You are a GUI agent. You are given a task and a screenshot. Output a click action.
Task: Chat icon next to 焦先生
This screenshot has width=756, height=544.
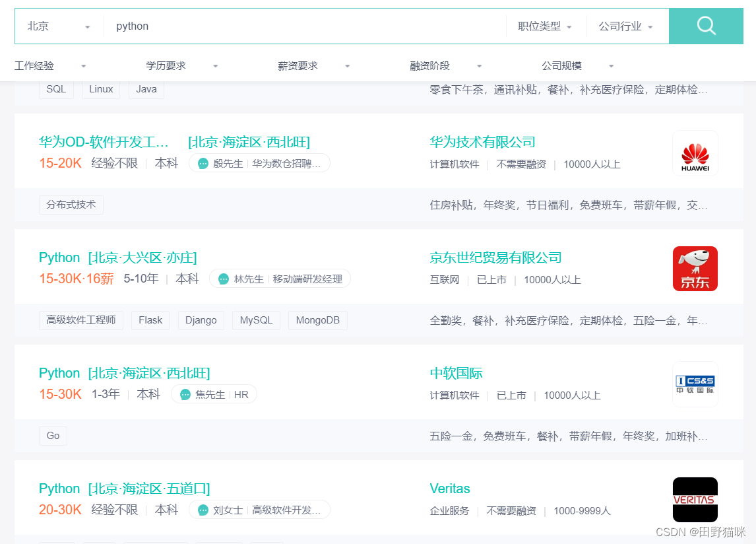point(185,395)
